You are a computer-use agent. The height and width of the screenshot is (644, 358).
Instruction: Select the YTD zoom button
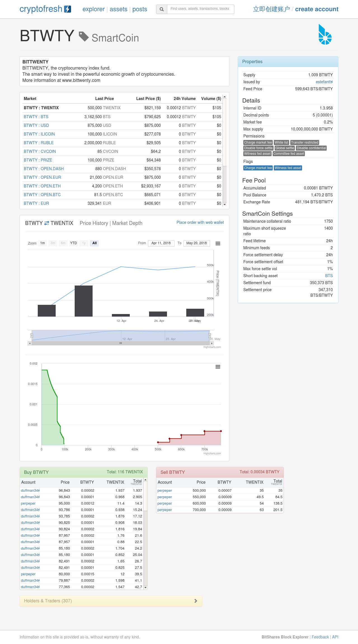pos(74,243)
